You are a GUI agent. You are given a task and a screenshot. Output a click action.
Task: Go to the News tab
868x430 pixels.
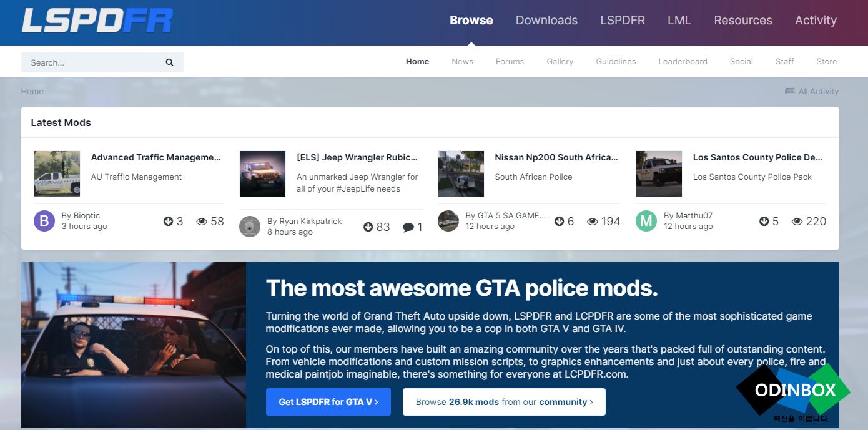point(463,61)
